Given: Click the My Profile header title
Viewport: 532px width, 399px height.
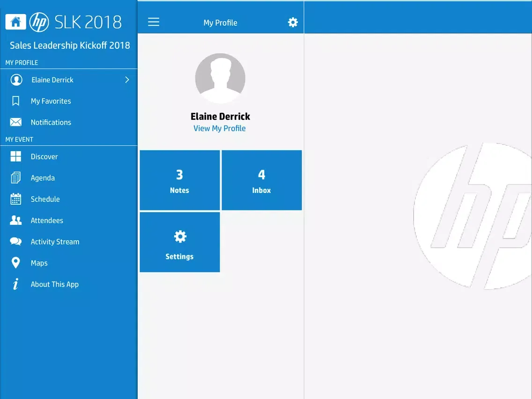Looking at the screenshot, I should tap(220, 23).
